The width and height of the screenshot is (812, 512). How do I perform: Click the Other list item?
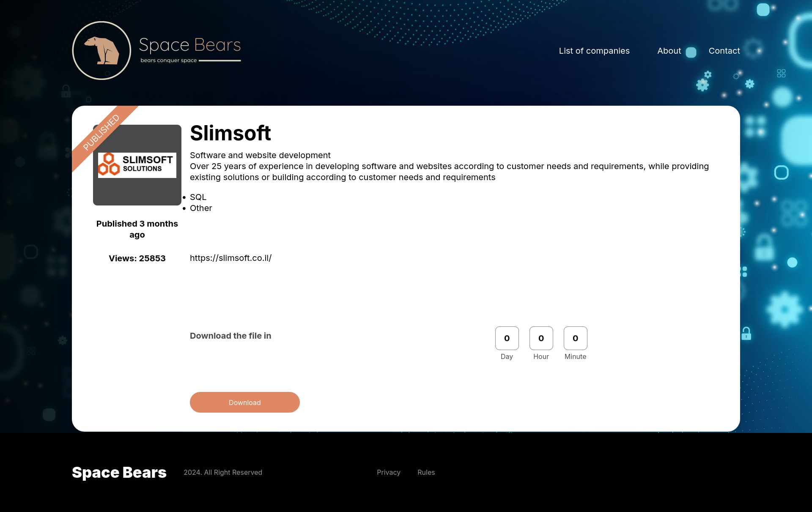pyautogui.click(x=201, y=208)
